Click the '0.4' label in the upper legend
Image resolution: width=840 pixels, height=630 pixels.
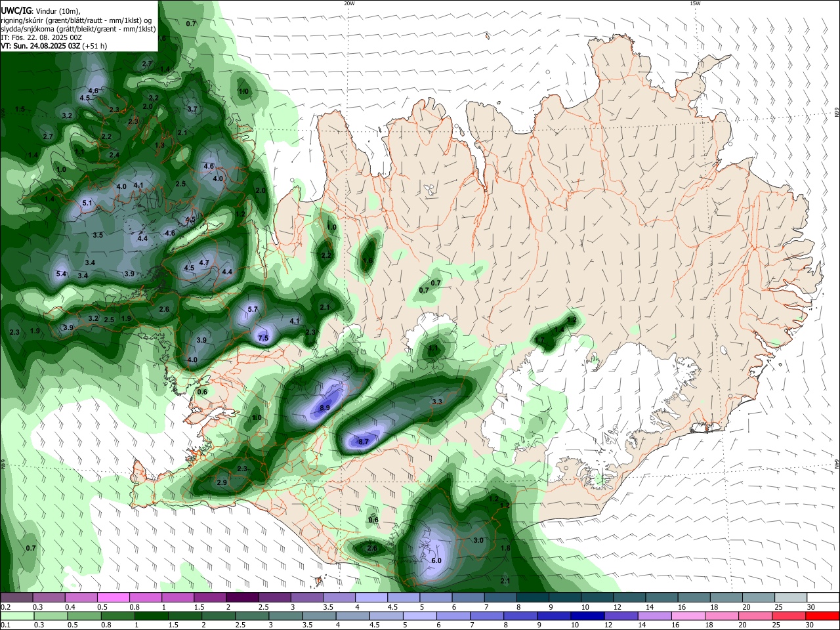(70, 607)
